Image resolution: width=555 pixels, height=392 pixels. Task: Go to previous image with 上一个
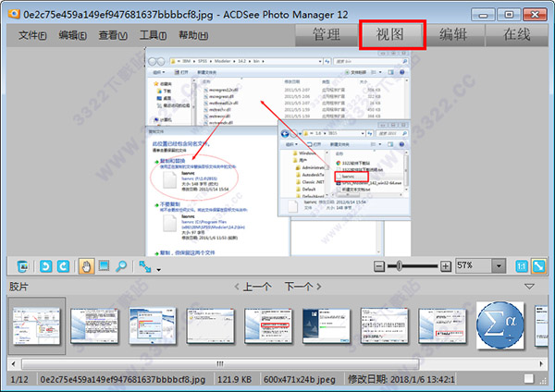click(253, 287)
